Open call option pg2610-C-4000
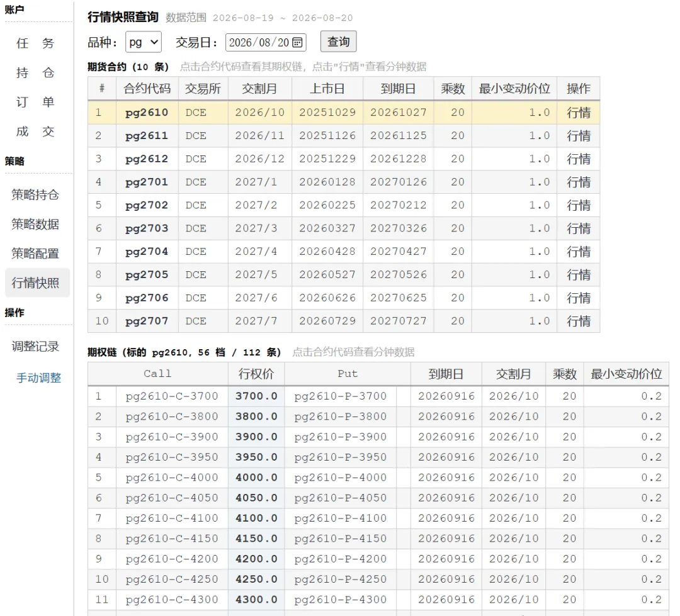This screenshot has width=680, height=616. coord(172,478)
